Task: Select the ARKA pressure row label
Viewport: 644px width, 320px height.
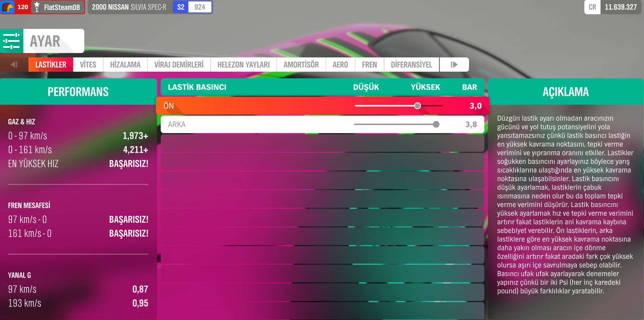Action: click(x=177, y=125)
